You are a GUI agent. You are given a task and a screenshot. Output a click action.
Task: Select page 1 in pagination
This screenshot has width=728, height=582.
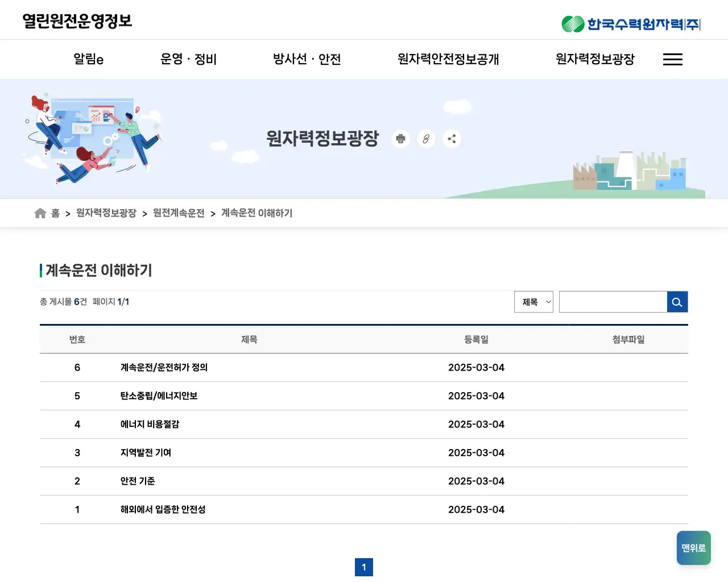[364, 567]
